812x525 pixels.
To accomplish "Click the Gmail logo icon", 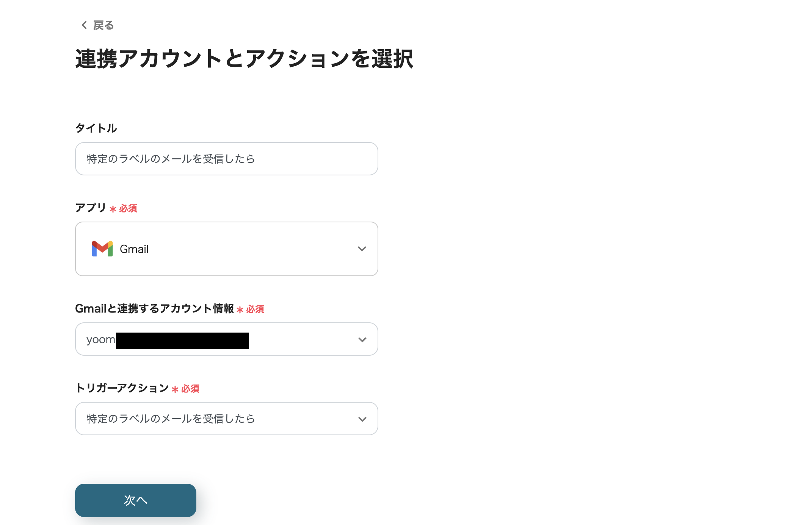I will coord(102,248).
